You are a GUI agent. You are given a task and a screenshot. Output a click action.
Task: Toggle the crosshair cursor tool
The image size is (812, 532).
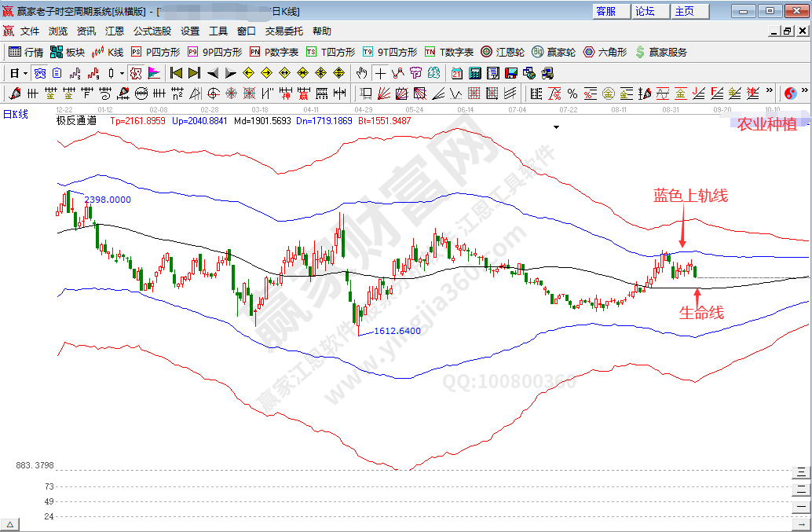(x=380, y=73)
